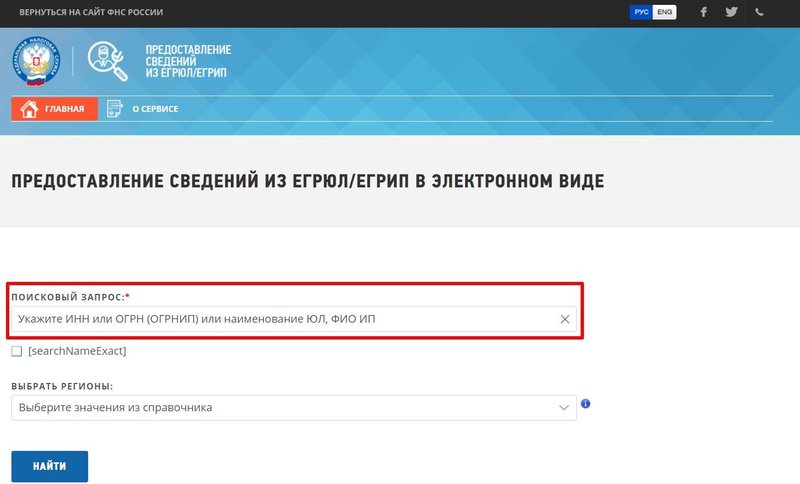The image size is (800, 484).
Task: Click the phone contact icon
Action: (760, 12)
